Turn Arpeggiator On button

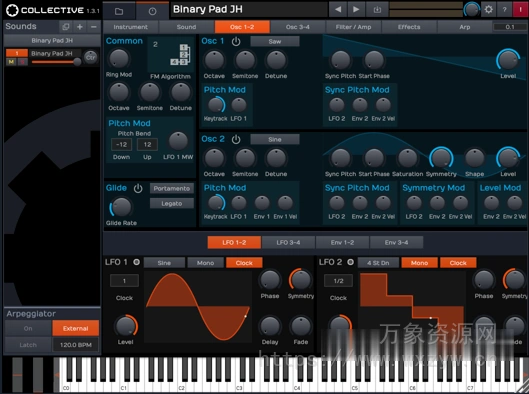pyautogui.click(x=28, y=328)
